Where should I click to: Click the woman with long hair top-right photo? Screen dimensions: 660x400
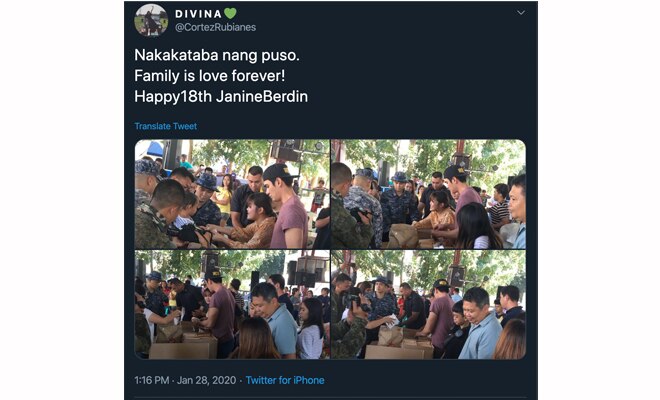point(476,226)
